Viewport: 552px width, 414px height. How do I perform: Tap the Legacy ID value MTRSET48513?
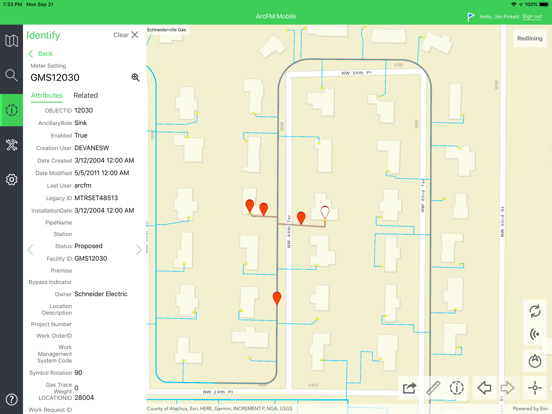[x=96, y=198]
